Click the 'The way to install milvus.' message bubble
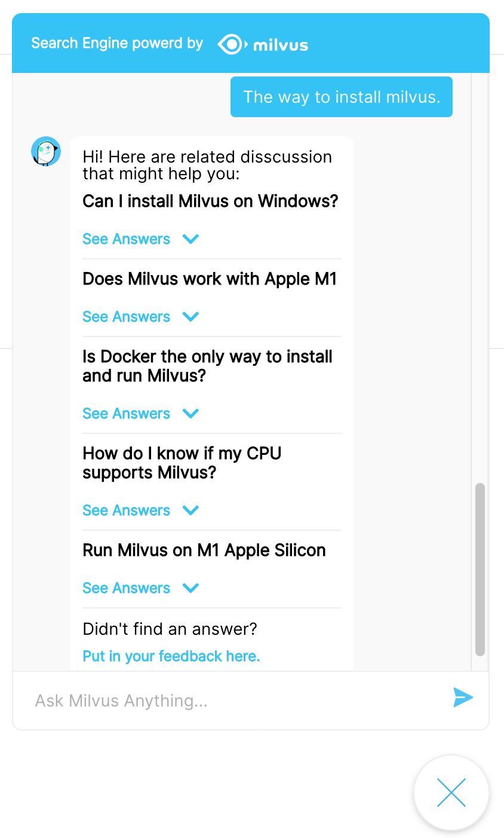This screenshot has height=838, width=504. coord(341,97)
